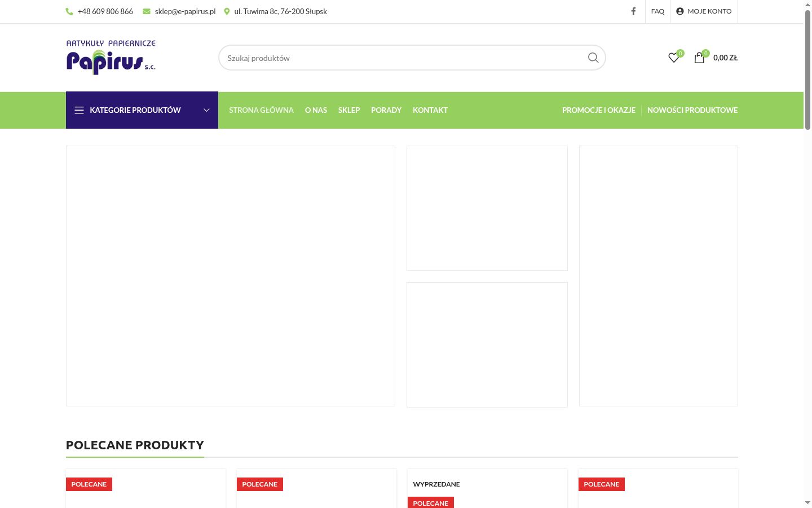The image size is (812, 508).
Task: Click the search magnifier icon
Action: 593,58
